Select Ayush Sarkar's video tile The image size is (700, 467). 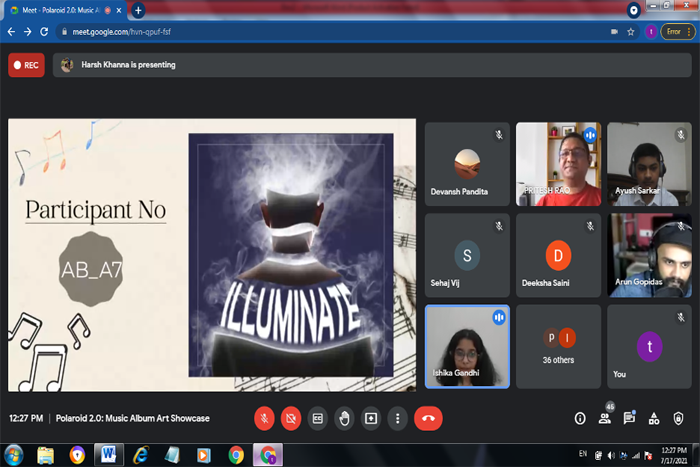[650, 164]
